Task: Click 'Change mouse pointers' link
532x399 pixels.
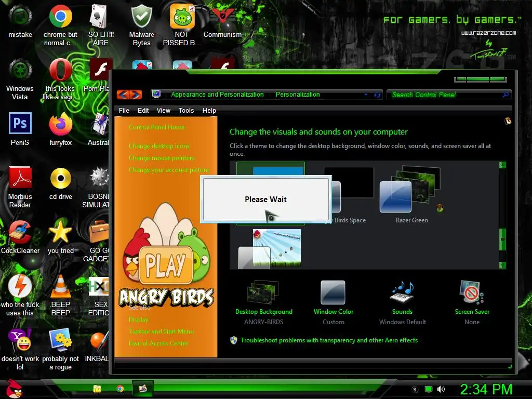Action: point(162,158)
